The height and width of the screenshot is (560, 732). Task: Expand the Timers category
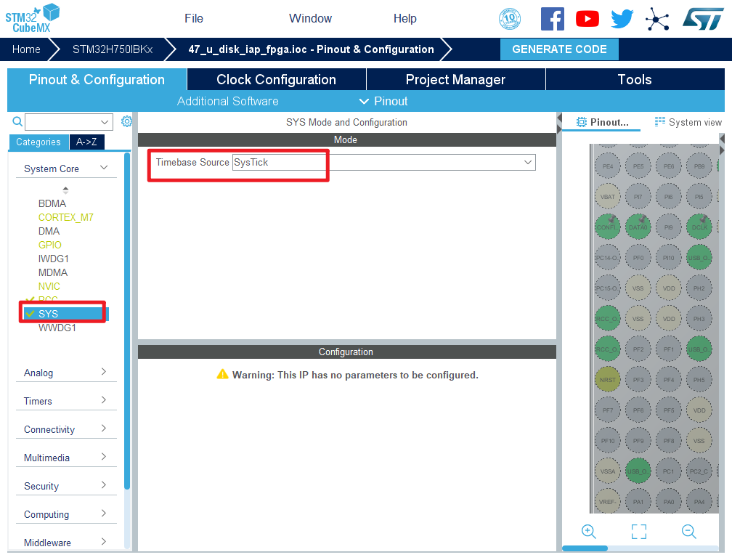104,400
